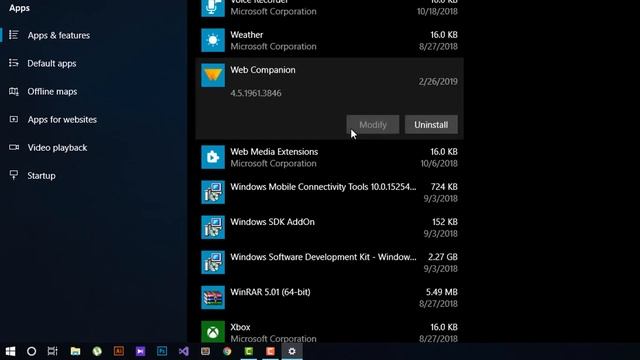Image resolution: width=640 pixels, height=360 pixels.
Task: Open File Explorer from taskbar
Action: 75,351
